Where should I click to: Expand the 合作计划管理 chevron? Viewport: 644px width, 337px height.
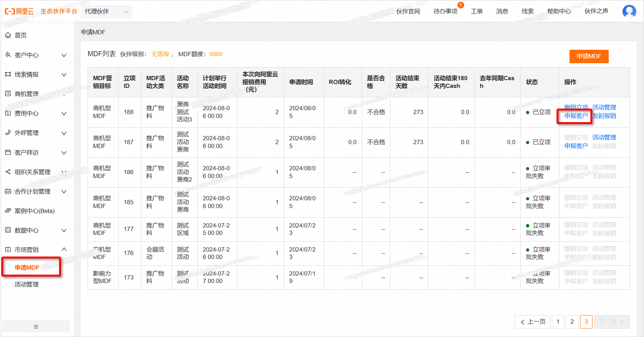[x=64, y=192]
